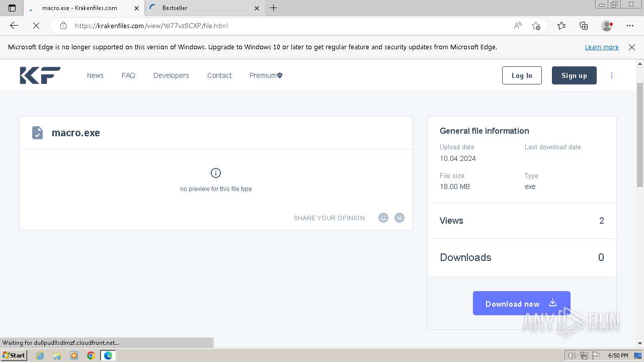The width and height of the screenshot is (644, 362).
Task: Close the macro.exe Krakenfiles tab
Action: click(136, 8)
